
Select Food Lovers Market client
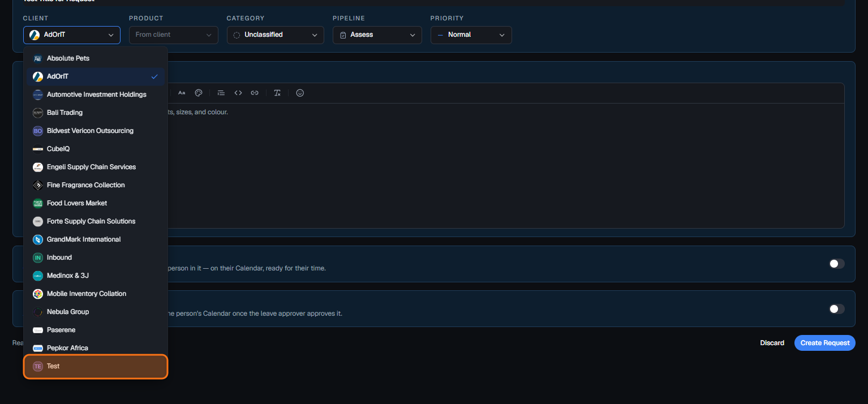coord(96,203)
